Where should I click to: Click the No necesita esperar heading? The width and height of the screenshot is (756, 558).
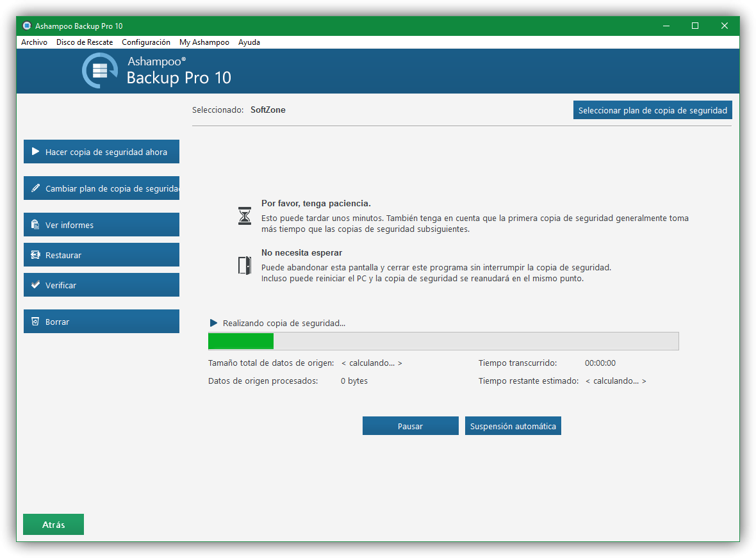coord(302,252)
